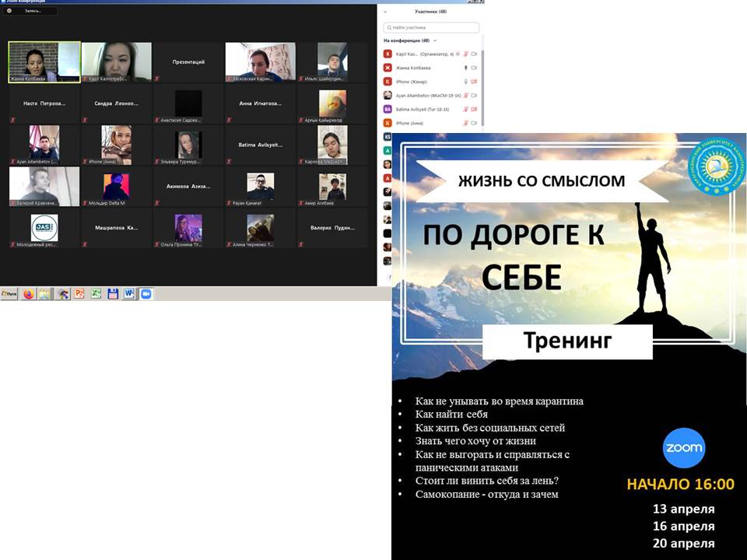Open the Excel taskbar icon

click(x=96, y=294)
